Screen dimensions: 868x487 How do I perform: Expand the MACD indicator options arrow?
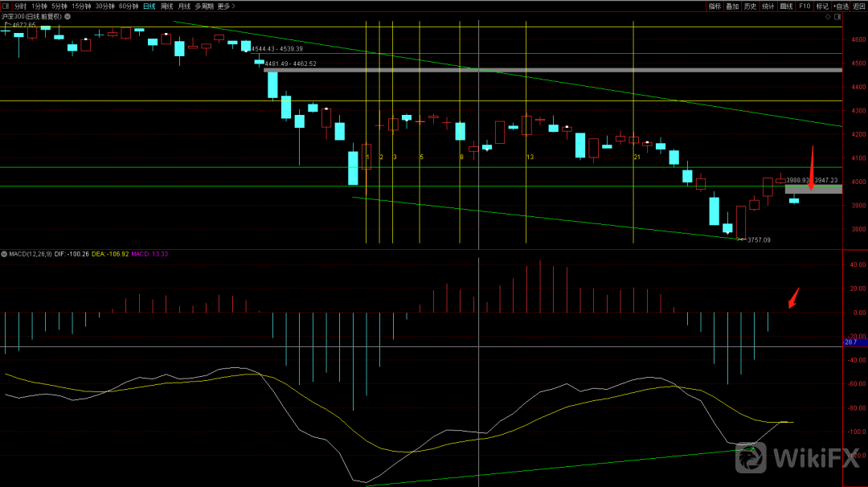(x=4, y=254)
